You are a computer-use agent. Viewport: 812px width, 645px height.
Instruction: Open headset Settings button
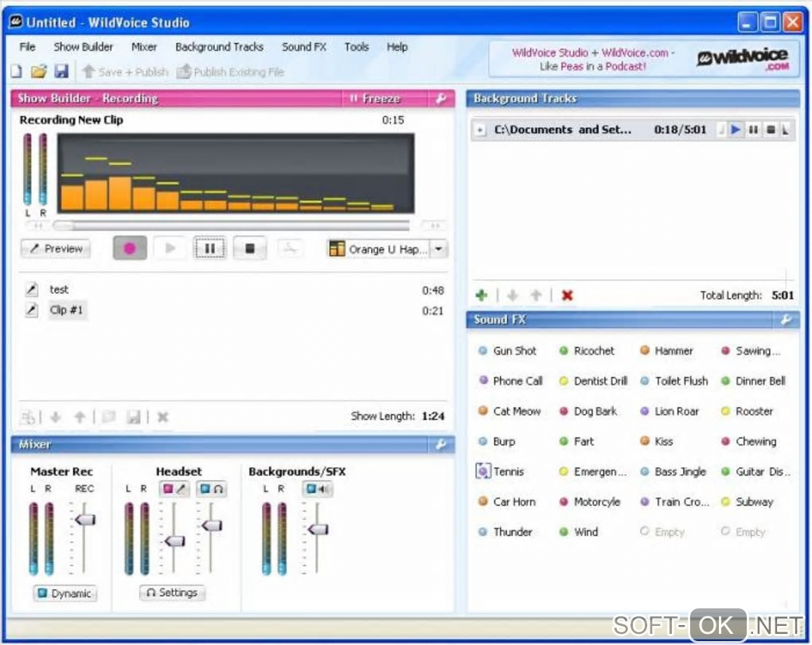coord(173,592)
